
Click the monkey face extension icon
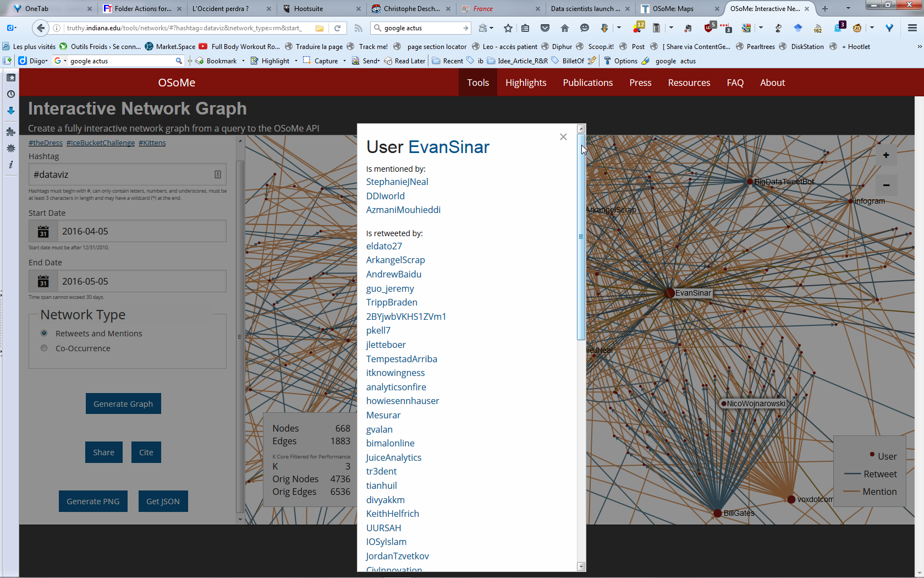point(857,28)
